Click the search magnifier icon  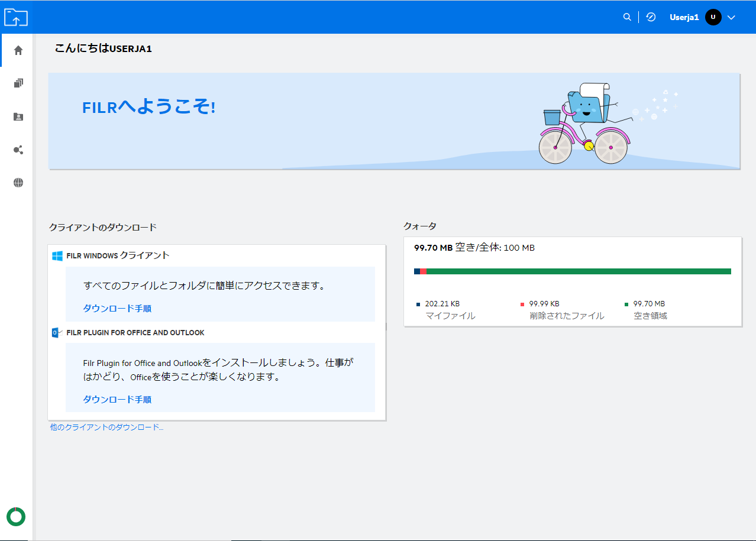pyautogui.click(x=627, y=17)
